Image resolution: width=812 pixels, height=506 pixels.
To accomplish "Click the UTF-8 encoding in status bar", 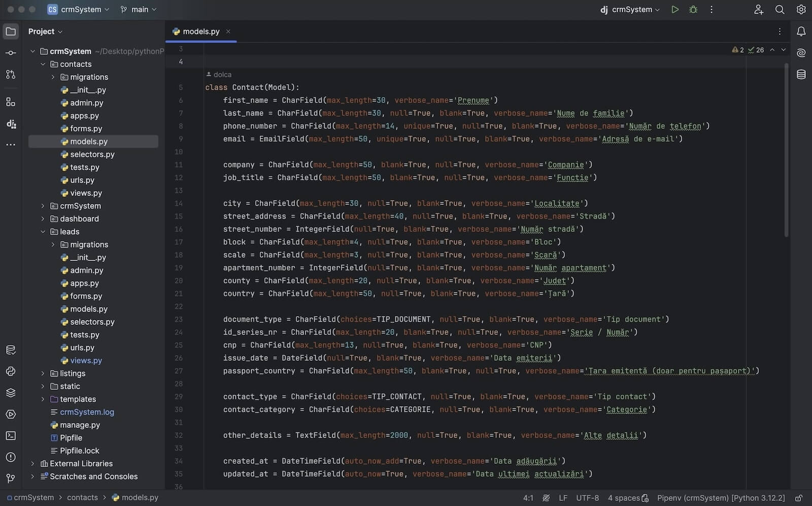I will point(587,498).
